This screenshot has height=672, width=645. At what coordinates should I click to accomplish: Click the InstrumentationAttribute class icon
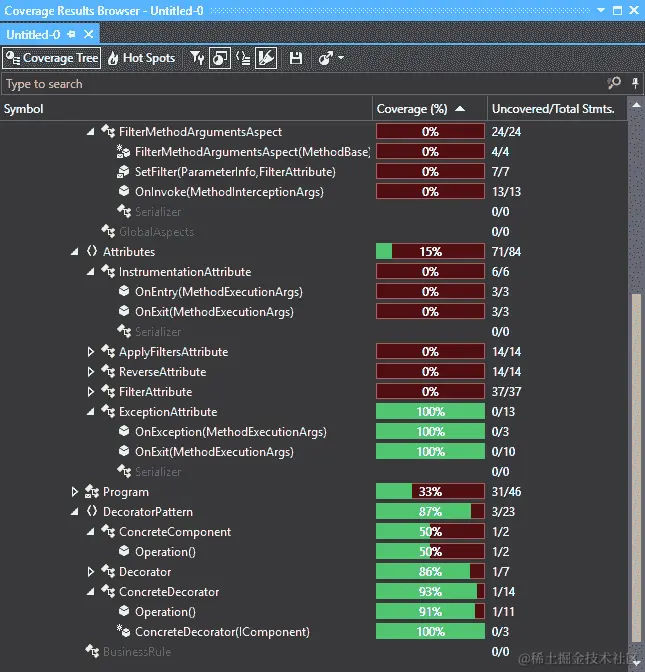pos(108,271)
